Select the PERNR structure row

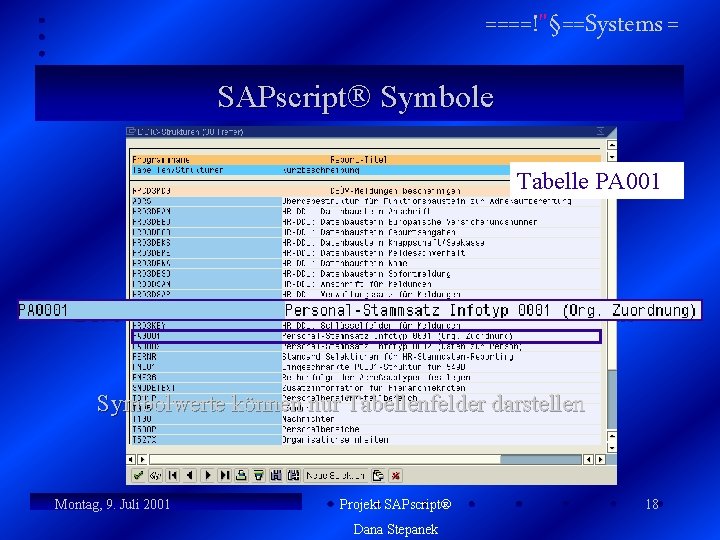pos(366,356)
